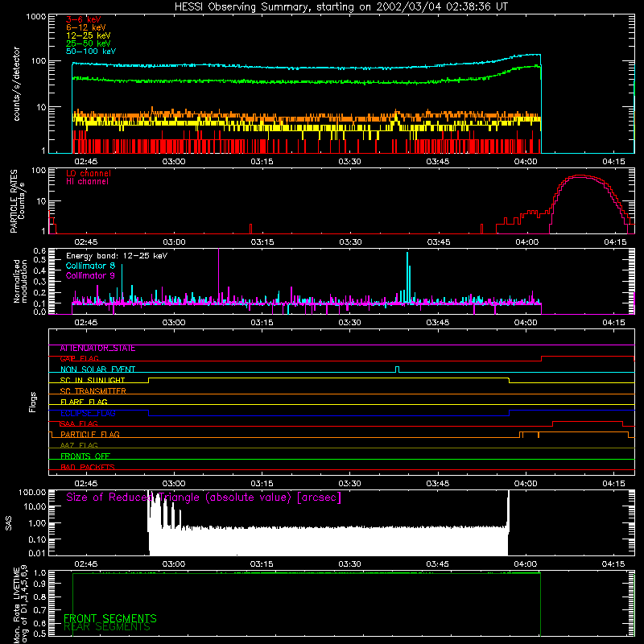This screenshot has width=644, height=644.
Task: Click 03:00 tick label under Flags panel
Action: pos(174,484)
